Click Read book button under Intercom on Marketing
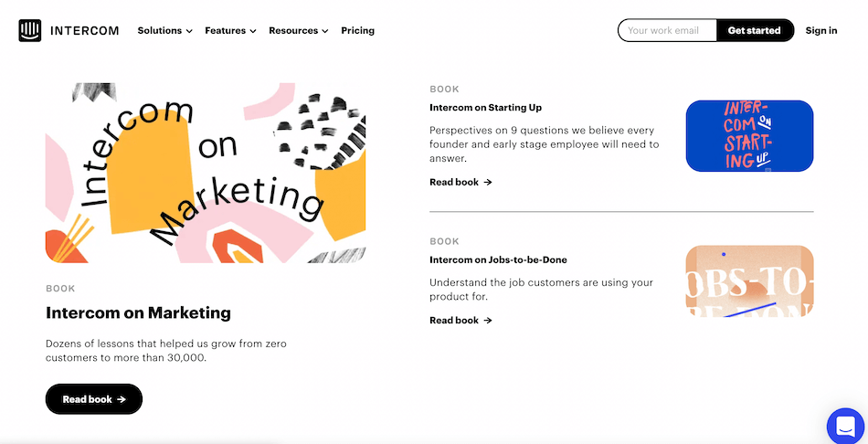 (94, 399)
